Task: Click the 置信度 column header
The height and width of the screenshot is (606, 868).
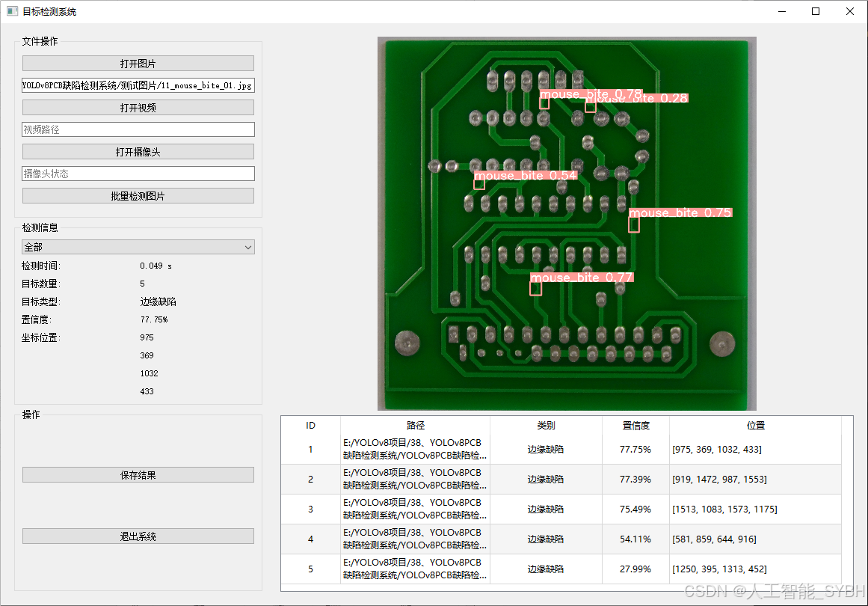Action: (635, 425)
